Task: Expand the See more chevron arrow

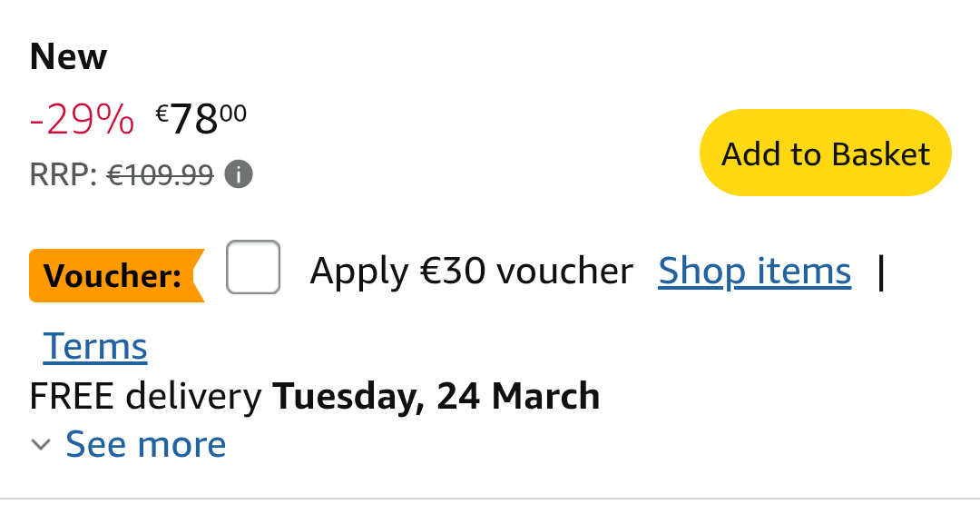Action: (40, 445)
